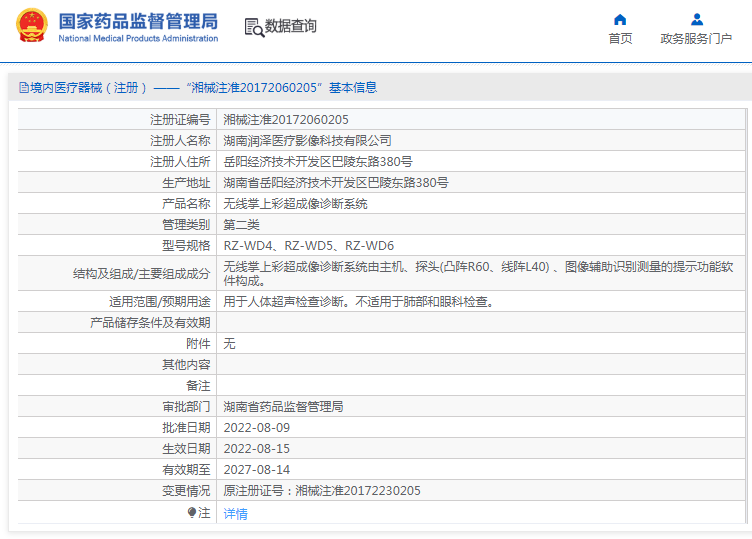Click the 批准日期 row label

pyautogui.click(x=186, y=428)
